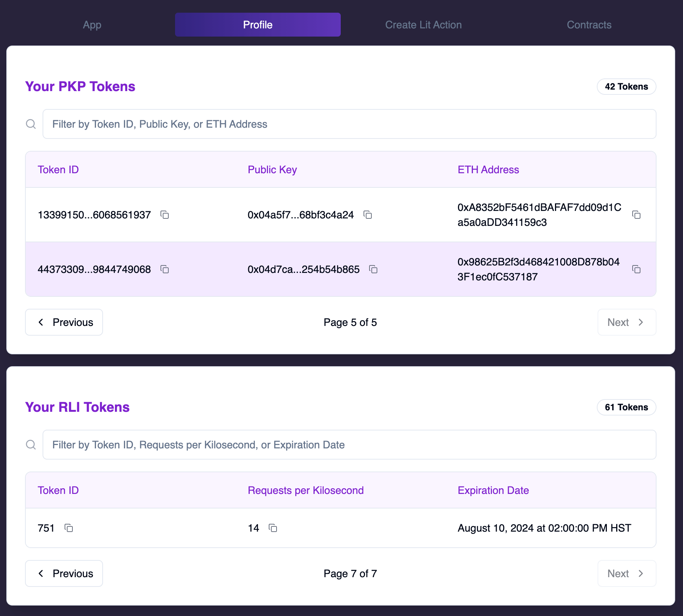Copy RLI token ID 751
683x616 pixels.
pyautogui.click(x=69, y=528)
